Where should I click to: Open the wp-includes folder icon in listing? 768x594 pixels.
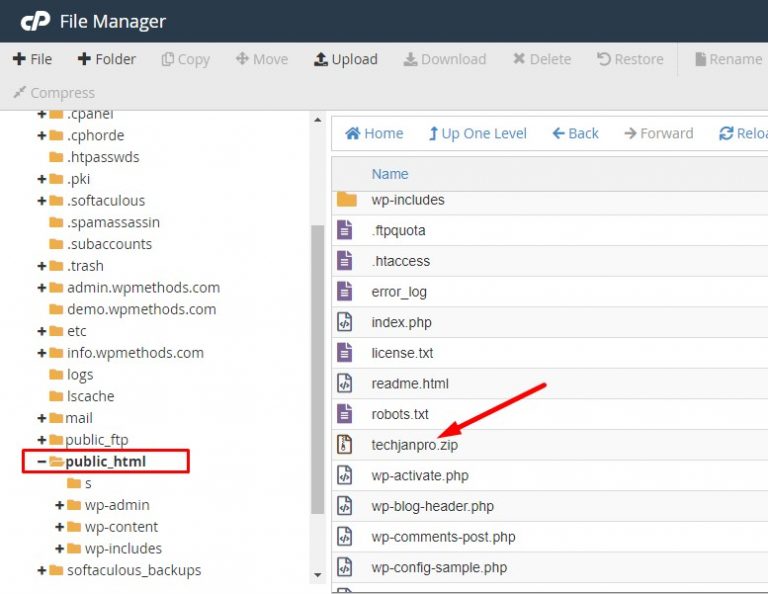[347, 199]
